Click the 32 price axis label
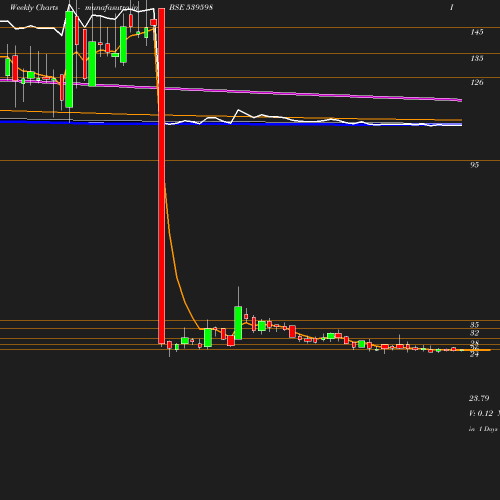500x500 pixels. 474,333
